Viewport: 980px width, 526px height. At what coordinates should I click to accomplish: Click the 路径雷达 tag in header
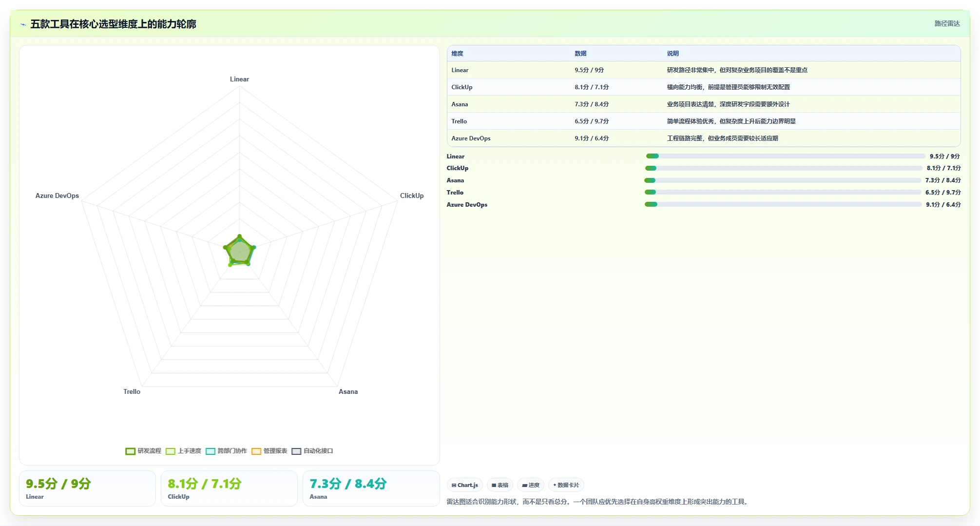(x=947, y=23)
